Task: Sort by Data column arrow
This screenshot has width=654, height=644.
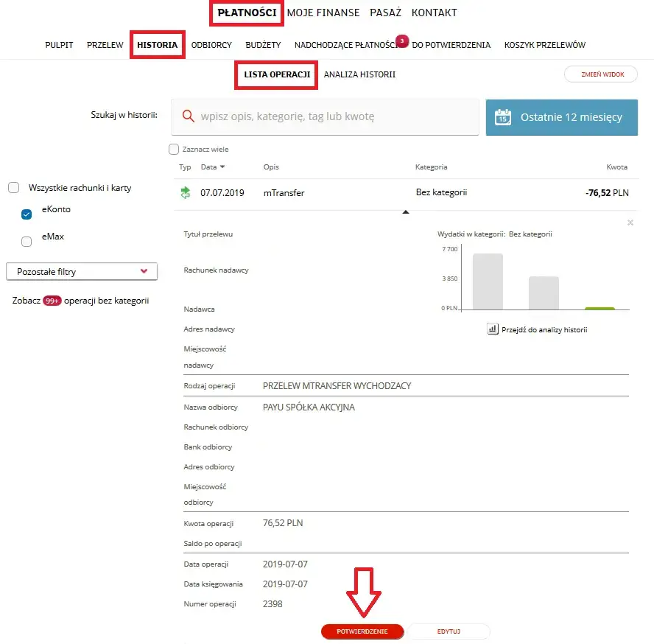Action: pos(222,167)
